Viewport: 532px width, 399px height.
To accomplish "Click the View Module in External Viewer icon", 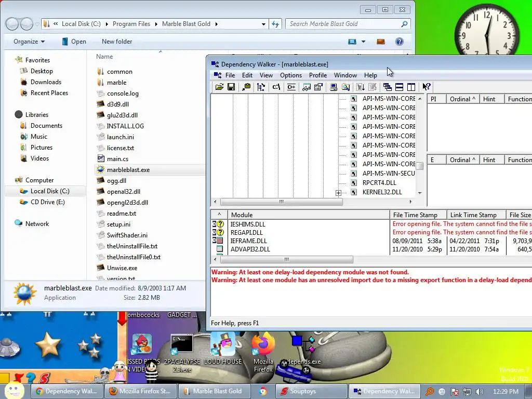I will 307,87.
